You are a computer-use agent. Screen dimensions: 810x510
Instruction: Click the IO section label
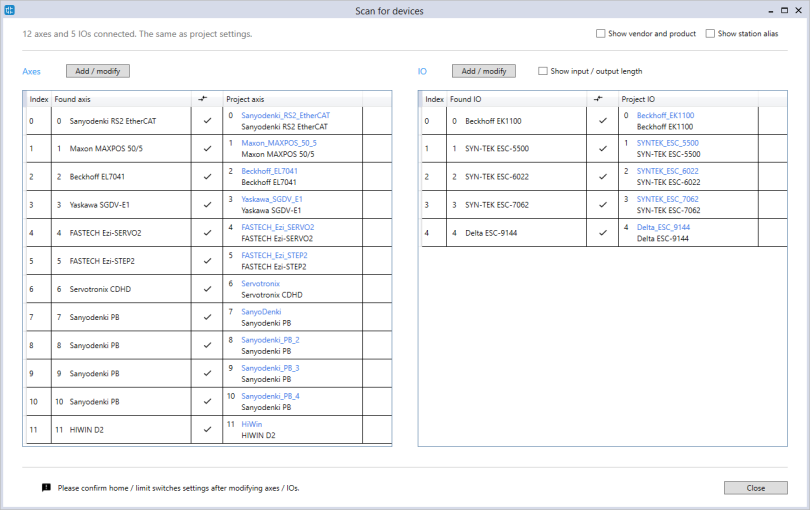point(422,71)
